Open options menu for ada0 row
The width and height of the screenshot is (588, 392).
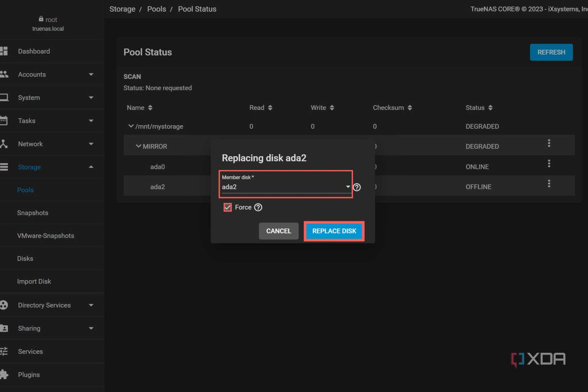coord(549,164)
